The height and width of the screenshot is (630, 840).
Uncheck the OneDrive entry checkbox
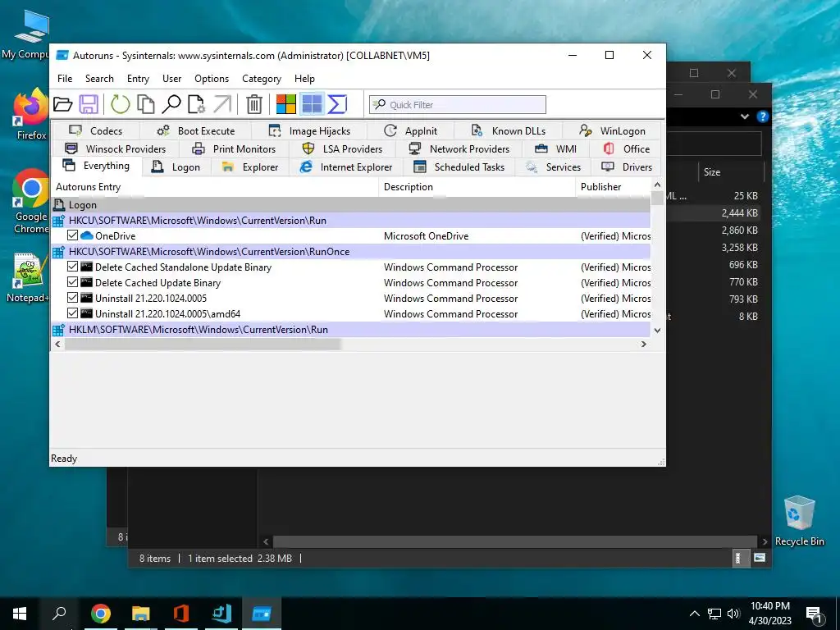pyautogui.click(x=72, y=235)
